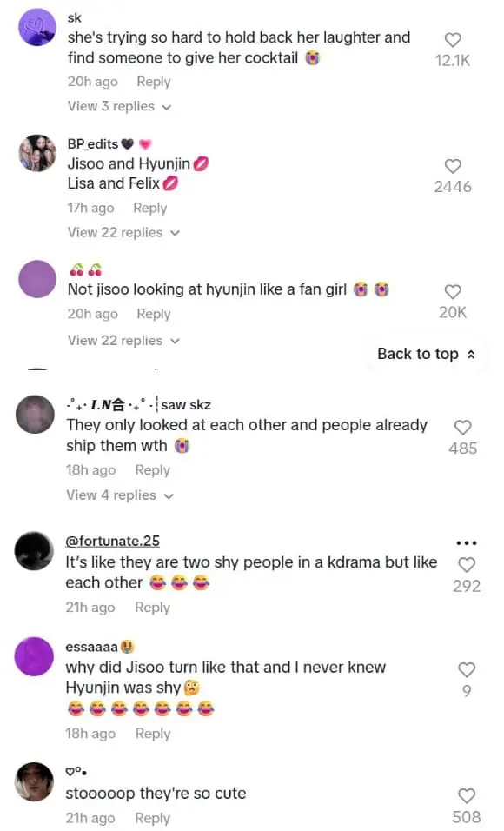Like sk's comment about holding back laughter
This screenshot has height=831, width=504.
pyautogui.click(x=452, y=40)
